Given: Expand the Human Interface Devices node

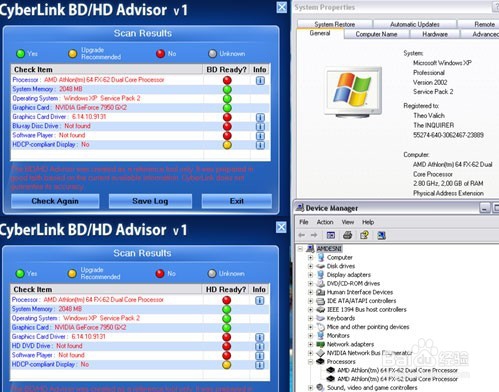Looking at the screenshot, I should tap(310, 292).
